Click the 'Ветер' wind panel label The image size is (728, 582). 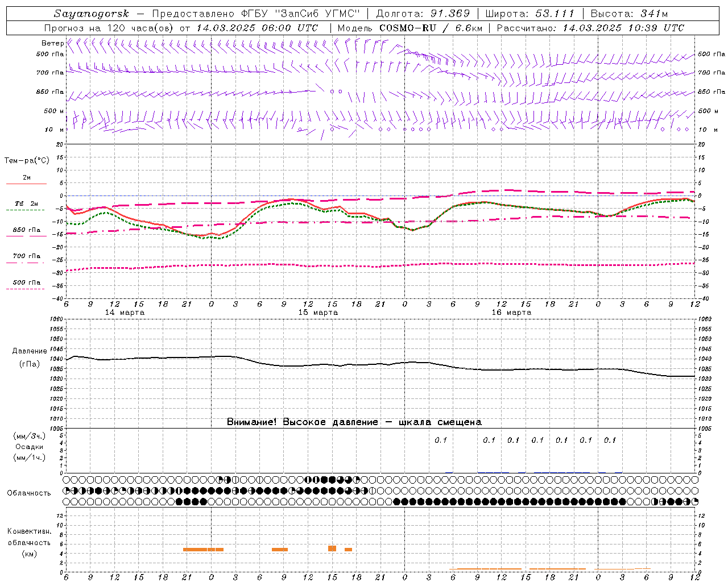(x=52, y=43)
